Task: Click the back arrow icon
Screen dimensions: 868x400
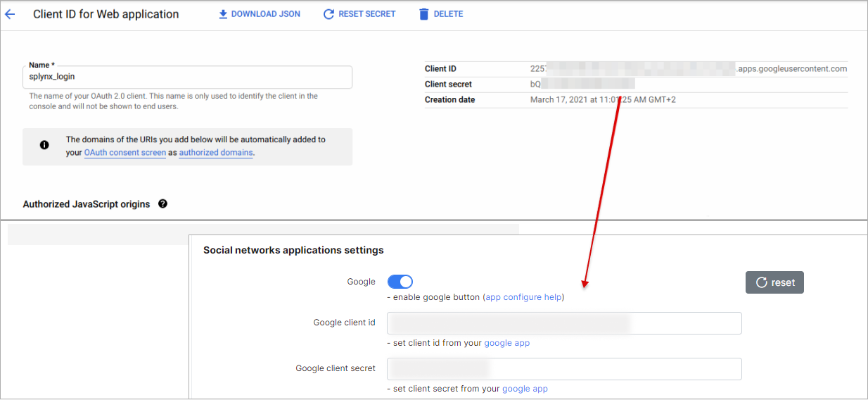Action: 10,14
